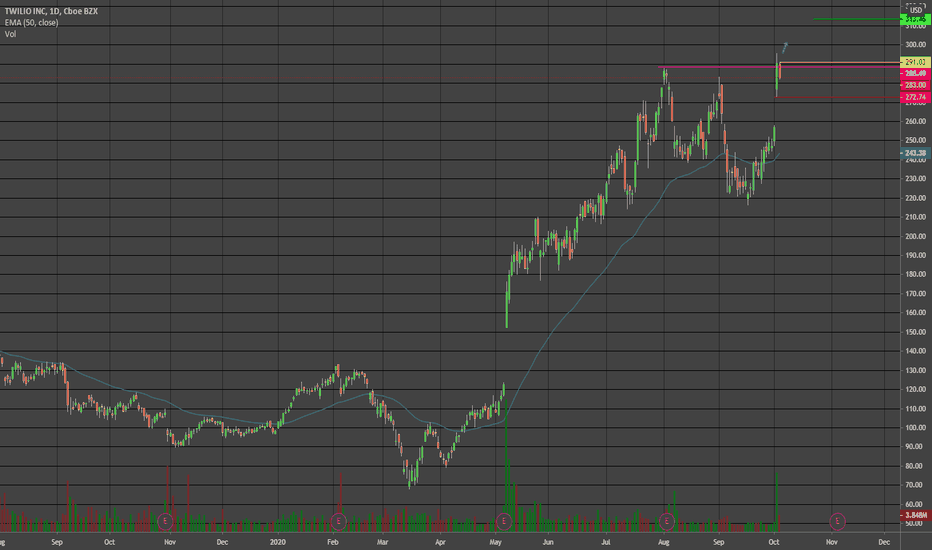Click the Mar label on time axis
This screenshot has height=550, width=932.
click(382, 542)
